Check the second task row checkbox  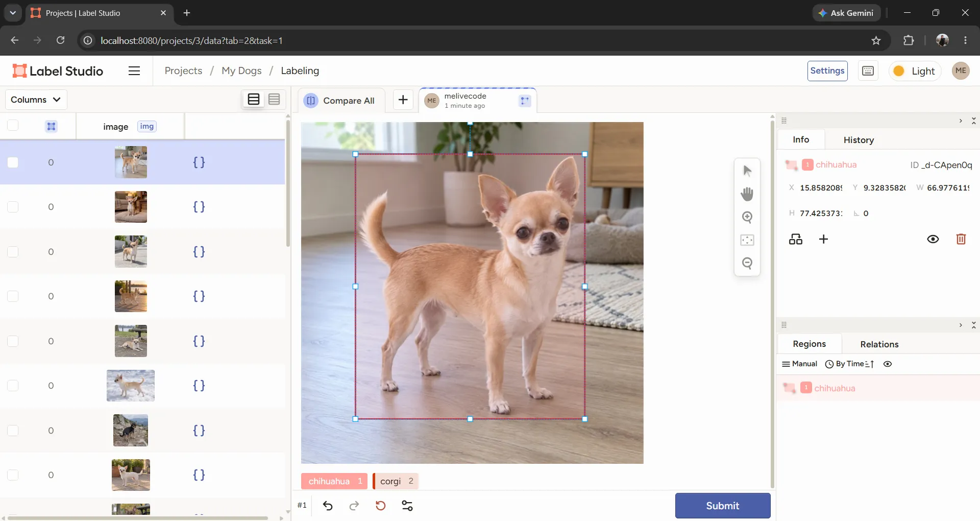coord(13,207)
